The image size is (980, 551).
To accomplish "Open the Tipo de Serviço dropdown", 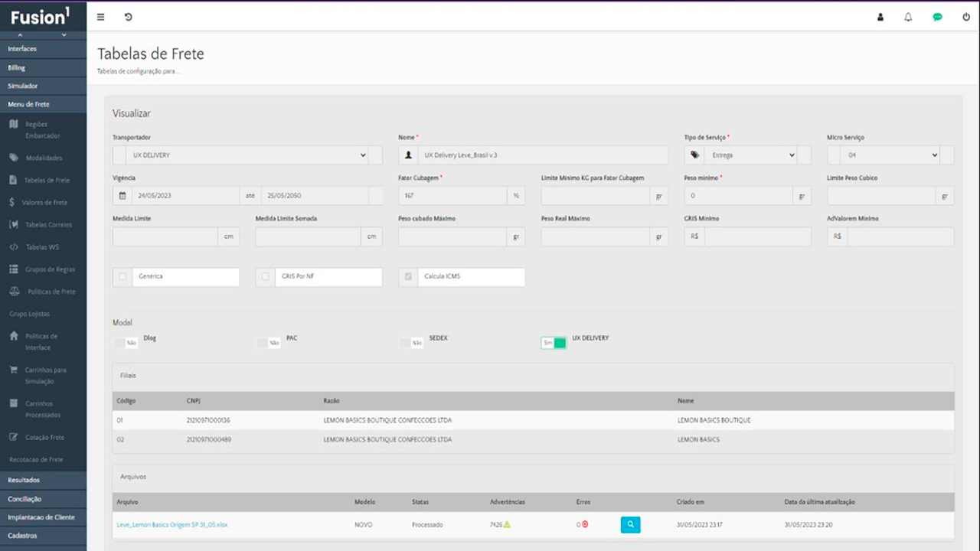I will click(x=750, y=155).
